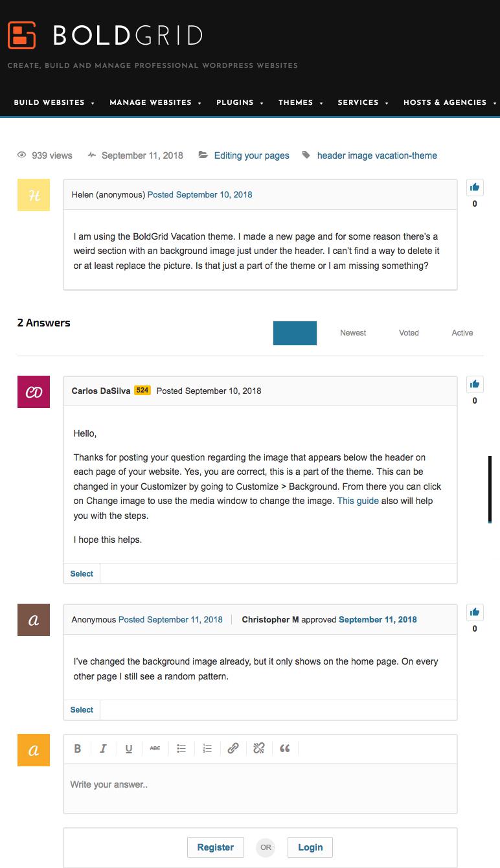Click the Bold formatting icon in the answer editor
Screen dimensions: 500x868
[x=78, y=749]
